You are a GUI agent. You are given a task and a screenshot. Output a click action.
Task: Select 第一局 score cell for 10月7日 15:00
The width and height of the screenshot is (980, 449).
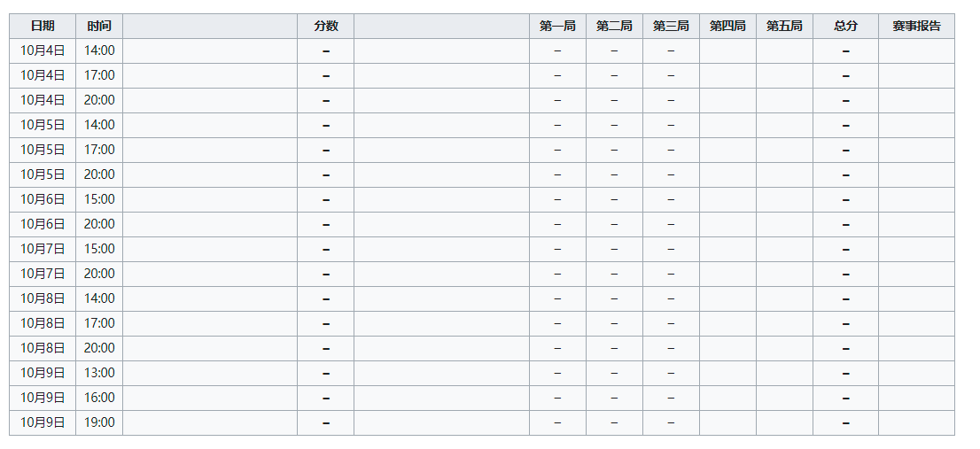[557, 249]
